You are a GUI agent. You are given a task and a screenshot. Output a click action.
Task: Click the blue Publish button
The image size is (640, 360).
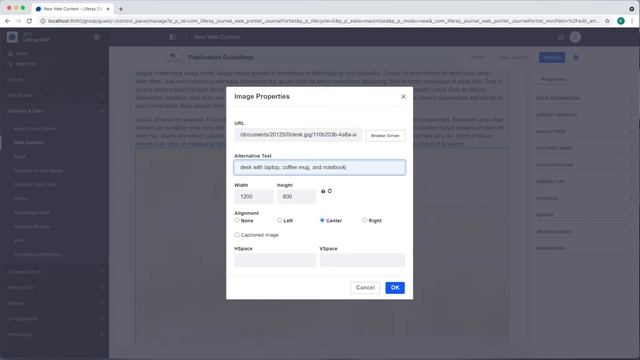[x=552, y=58]
